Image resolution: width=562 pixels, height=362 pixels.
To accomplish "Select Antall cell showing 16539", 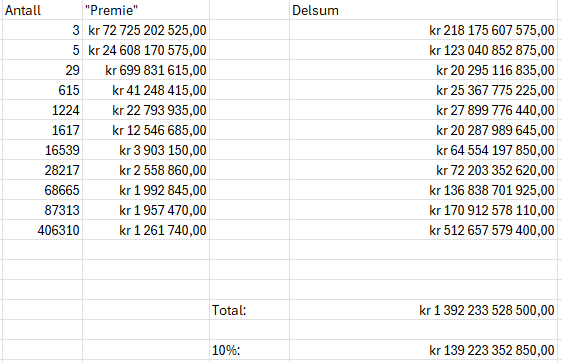I will click(x=42, y=150).
